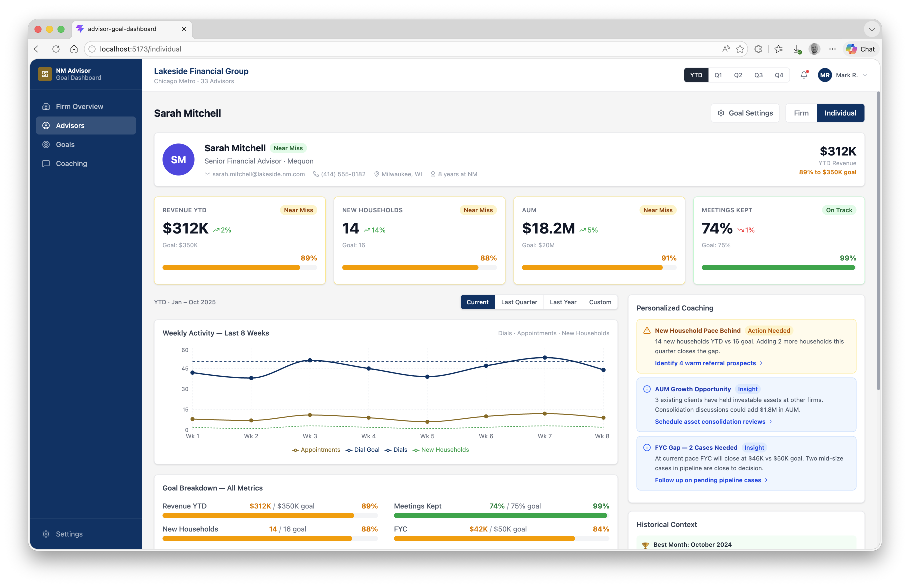Image resolution: width=910 pixels, height=588 pixels.
Task: Go to the browser home icon
Action: 74,49
